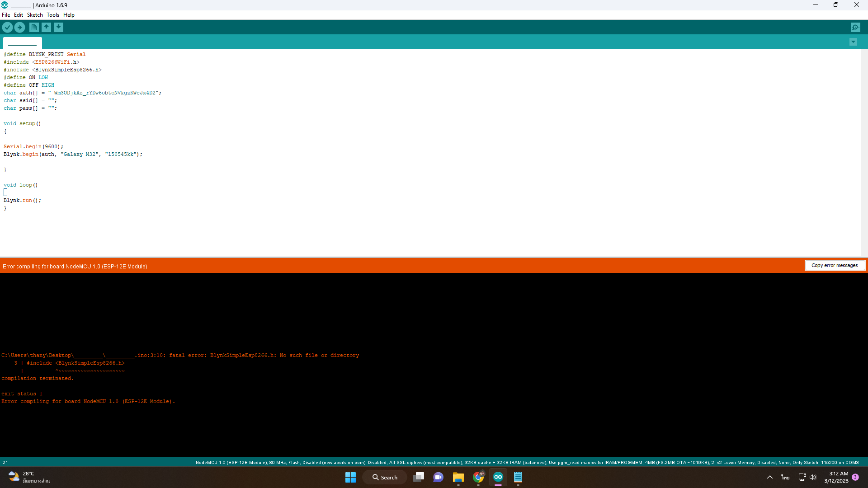Expand the tab options dropdown arrow
This screenshot has width=868, height=488.
coord(853,42)
